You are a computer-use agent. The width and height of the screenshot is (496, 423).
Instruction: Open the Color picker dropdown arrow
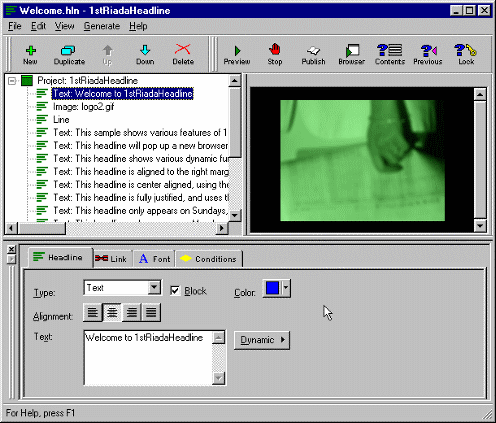coord(286,288)
